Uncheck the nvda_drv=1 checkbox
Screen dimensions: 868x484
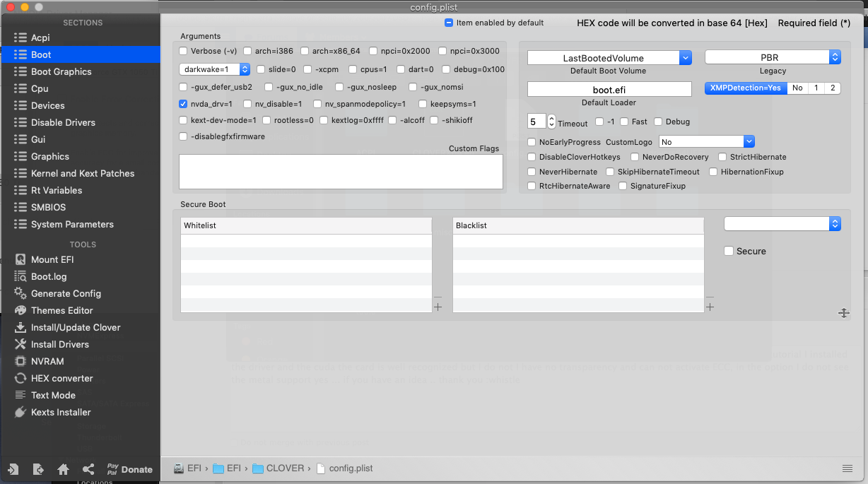(184, 104)
